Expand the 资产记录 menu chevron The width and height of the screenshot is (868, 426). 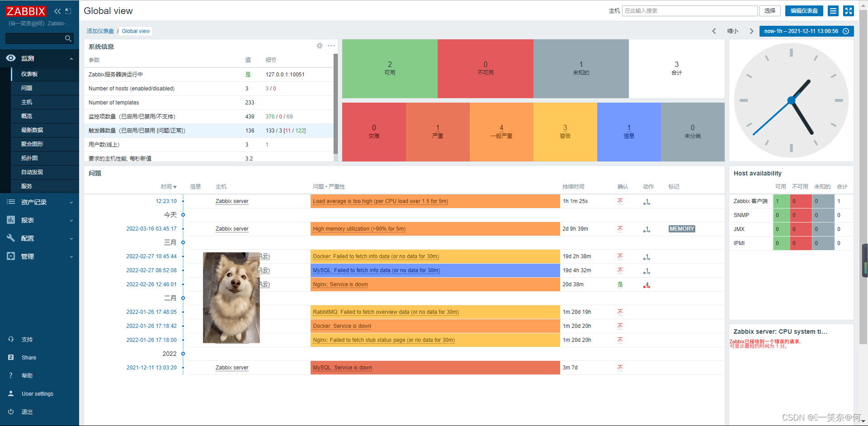click(x=71, y=203)
